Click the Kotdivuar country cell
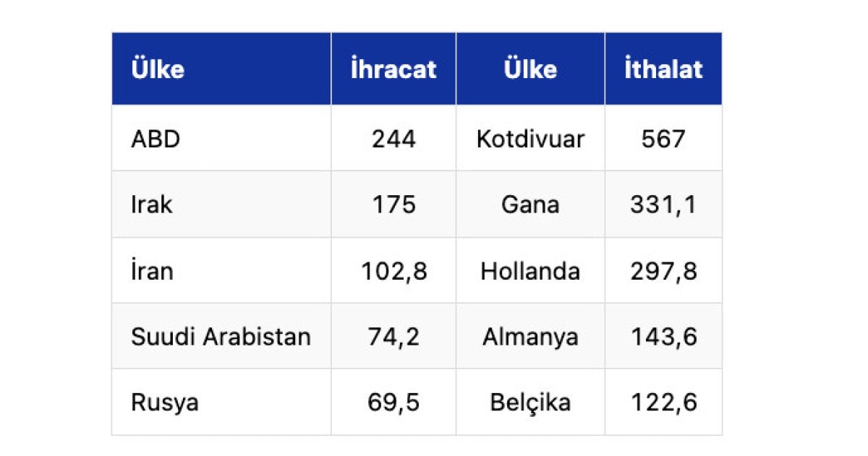The width and height of the screenshot is (868, 456). 530,139
